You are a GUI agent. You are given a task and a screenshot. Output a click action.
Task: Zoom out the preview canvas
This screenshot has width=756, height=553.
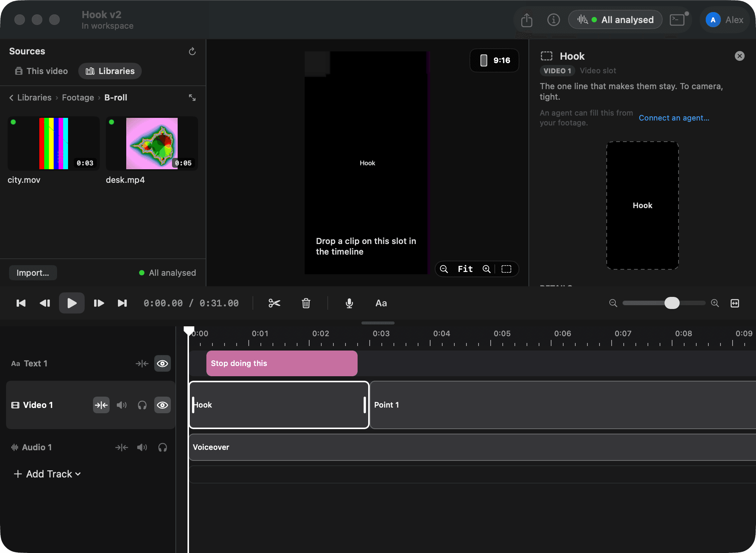click(x=444, y=269)
